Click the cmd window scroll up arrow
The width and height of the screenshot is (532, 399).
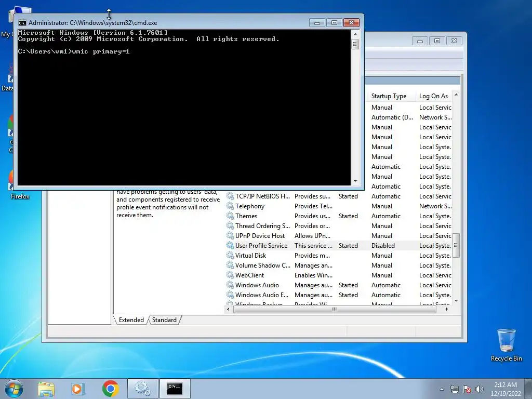point(355,34)
